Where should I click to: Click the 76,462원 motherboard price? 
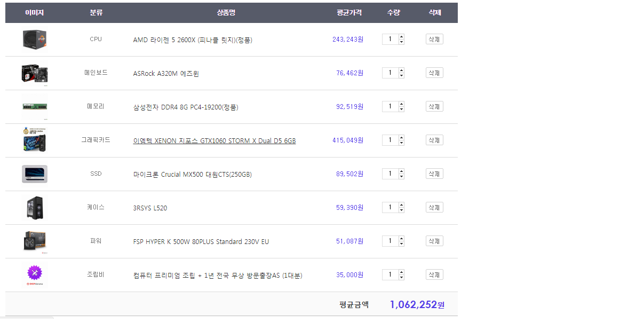[350, 73]
